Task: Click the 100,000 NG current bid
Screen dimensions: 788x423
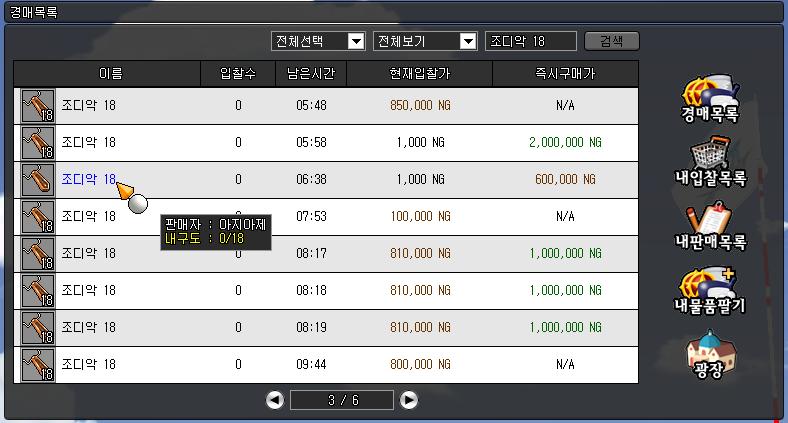Action: point(420,217)
